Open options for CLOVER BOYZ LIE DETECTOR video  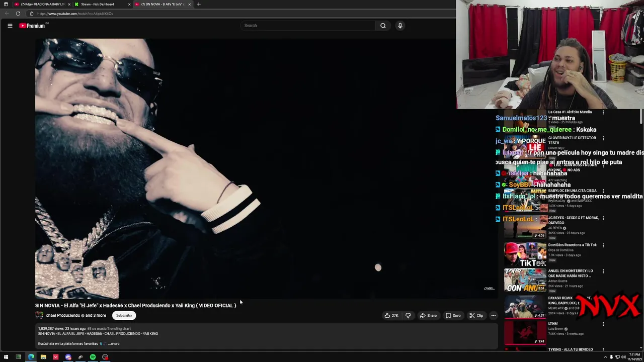603,138
